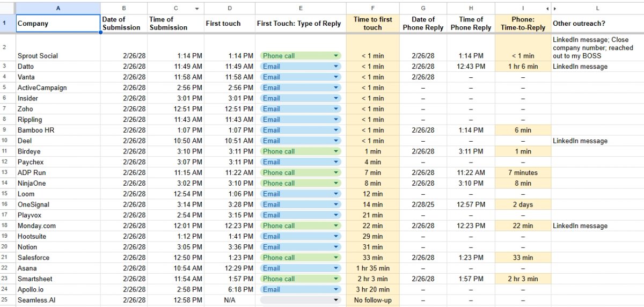Viewport: 644px width, 307px height.
Task: Click the "Phone: Time-to-Reply" header cell
Action: (x=523, y=24)
